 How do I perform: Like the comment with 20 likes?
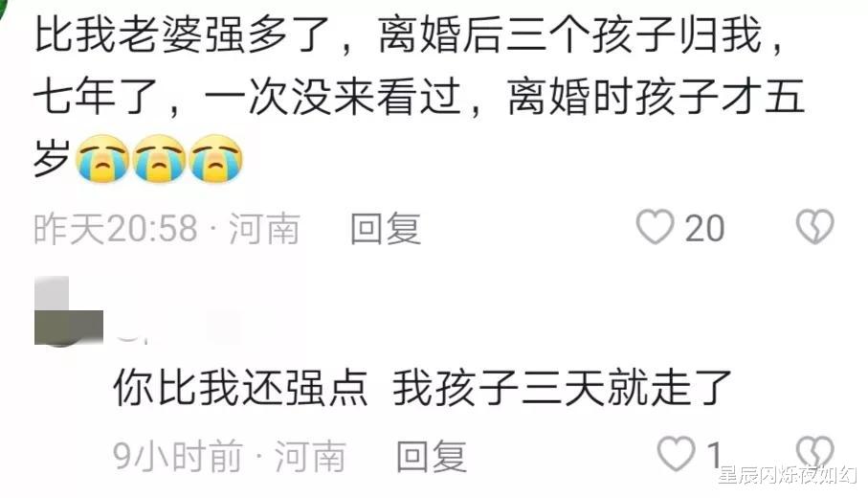point(655,227)
